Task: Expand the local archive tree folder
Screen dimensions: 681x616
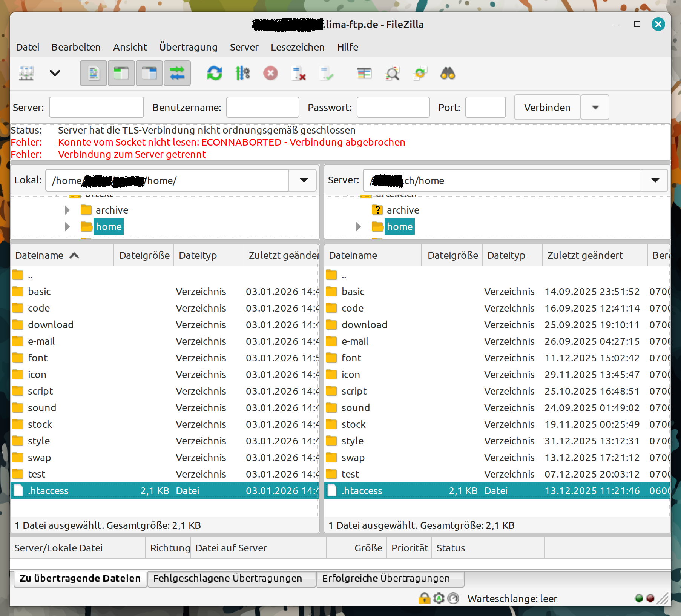Action: click(x=67, y=210)
